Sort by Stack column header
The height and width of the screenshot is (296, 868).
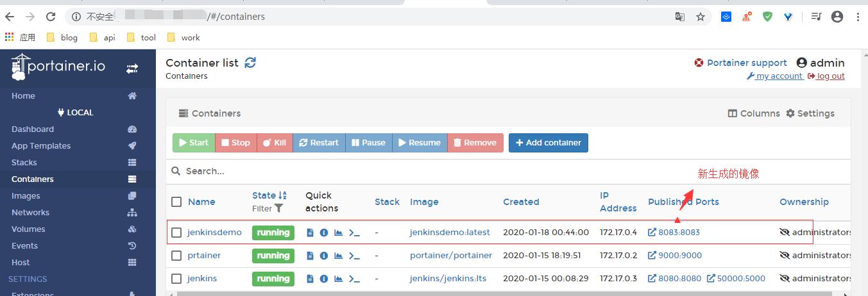point(387,202)
